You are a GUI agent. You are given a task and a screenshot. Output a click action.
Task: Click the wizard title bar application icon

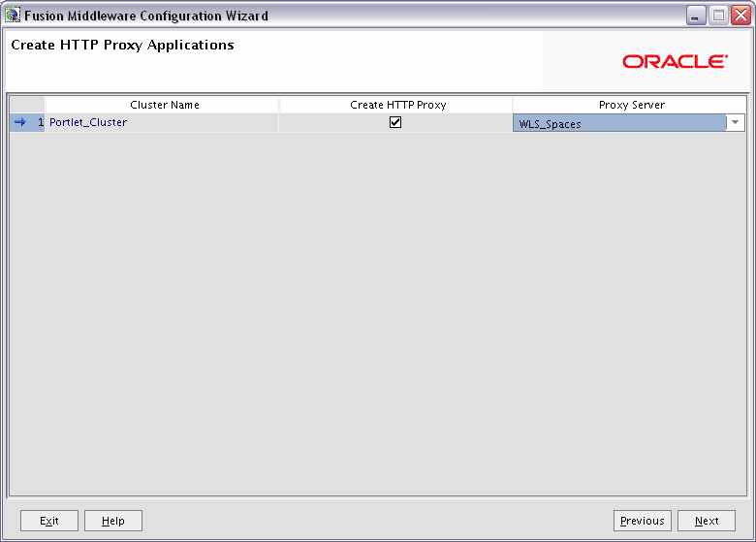[x=13, y=15]
